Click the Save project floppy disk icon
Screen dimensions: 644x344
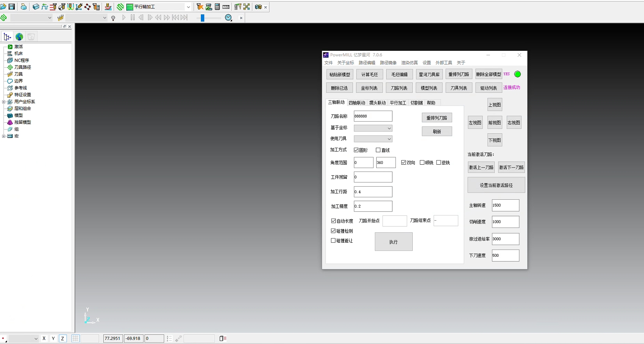[x=12, y=7]
